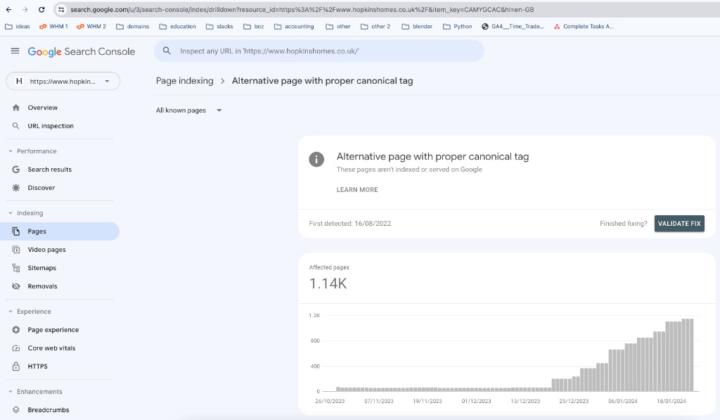Open the blender bookmark folder
The height and width of the screenshot is (420, 720).
[x=417, y=27]
